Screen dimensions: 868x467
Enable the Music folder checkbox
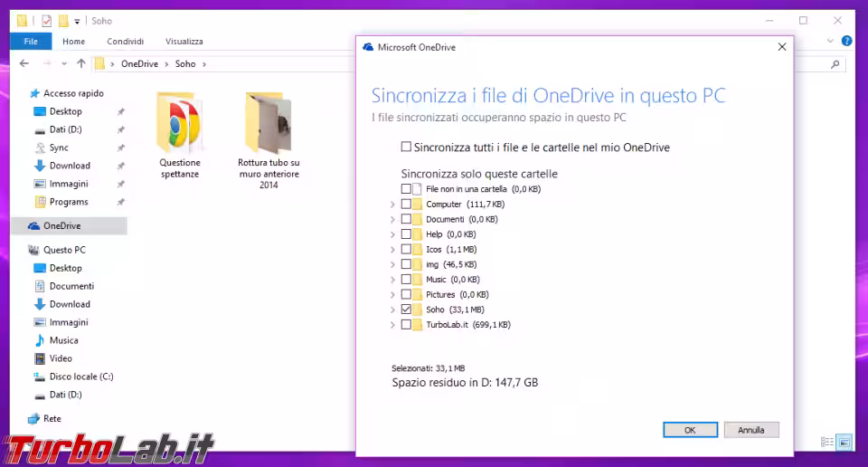click(x=406, y=279)
